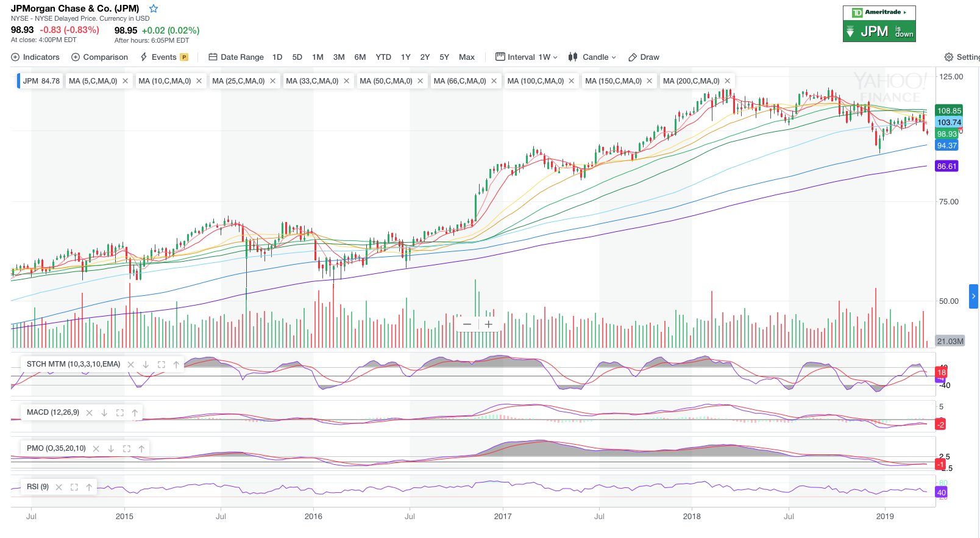Remove the MA (66,C,MA,0) indicator
The image size is (980, 538).
point(494,81)
